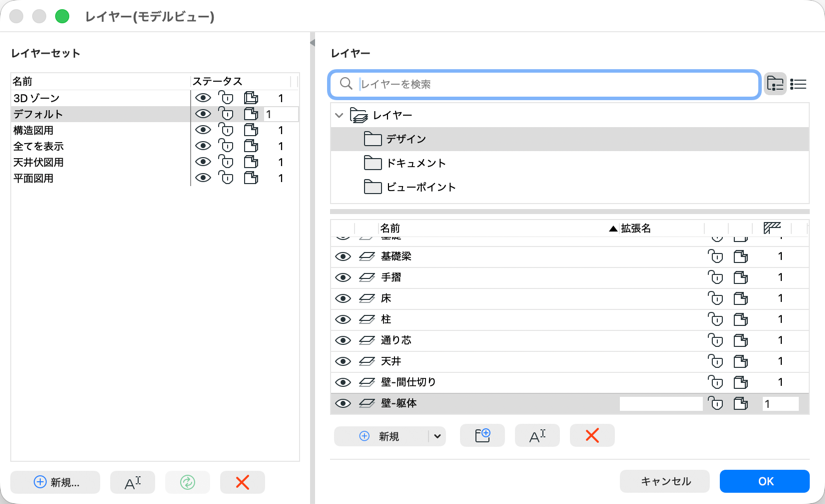The height and width of the screenshot is (504, 825).
Task: Select the 平面図用 layer set
Action: coord(33,178)
